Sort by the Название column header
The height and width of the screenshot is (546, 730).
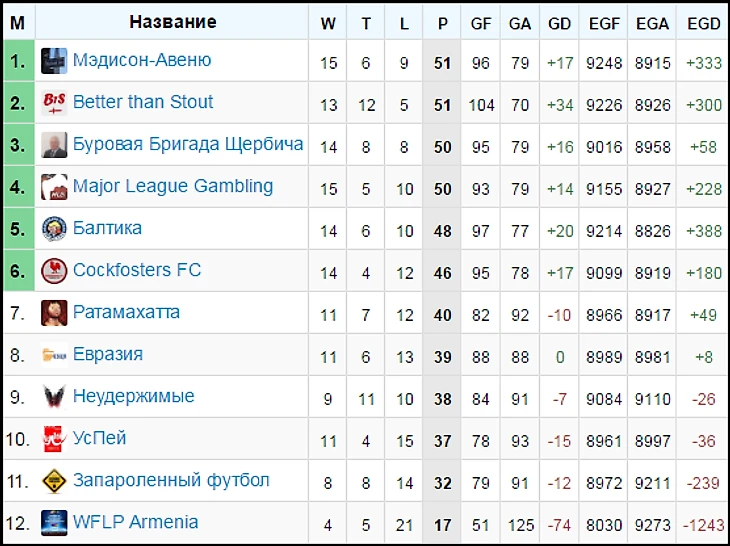172,22
